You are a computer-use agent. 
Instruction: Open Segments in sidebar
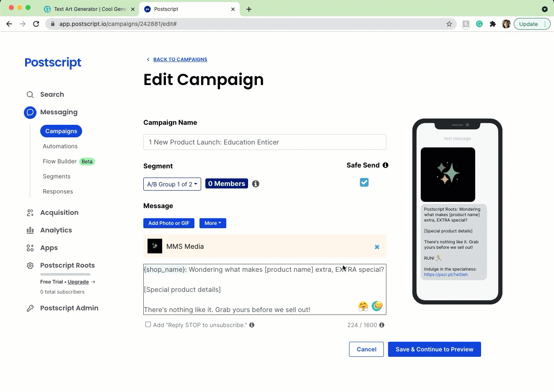57,176
